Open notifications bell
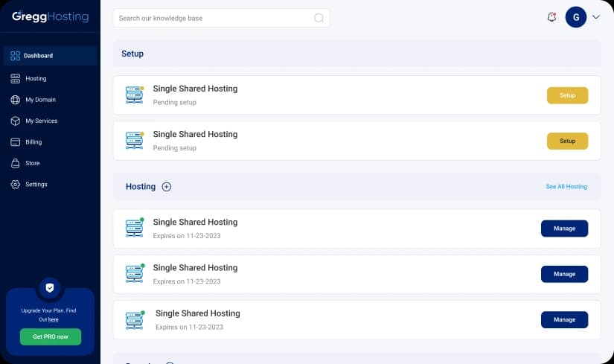 [551, 17]
